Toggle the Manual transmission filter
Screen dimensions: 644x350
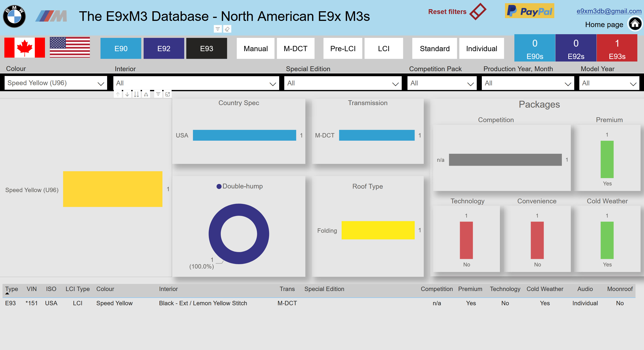pyautogui.click(x=256, y=48)
